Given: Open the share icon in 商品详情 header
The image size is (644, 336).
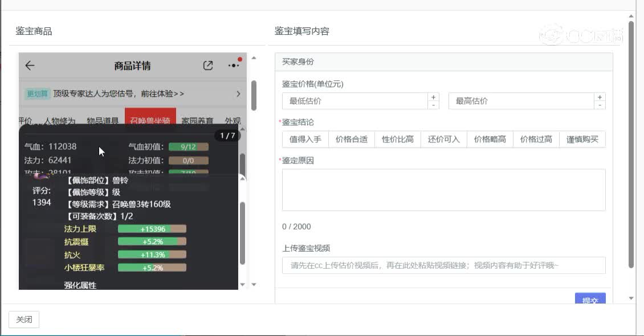Looking at the screenshot, I should (208, 65).
